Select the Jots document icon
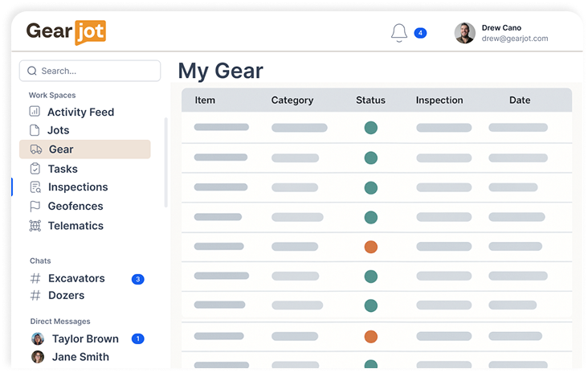Image resolution: width=588 pixels, height=373 pixels. tap(35, 130)
